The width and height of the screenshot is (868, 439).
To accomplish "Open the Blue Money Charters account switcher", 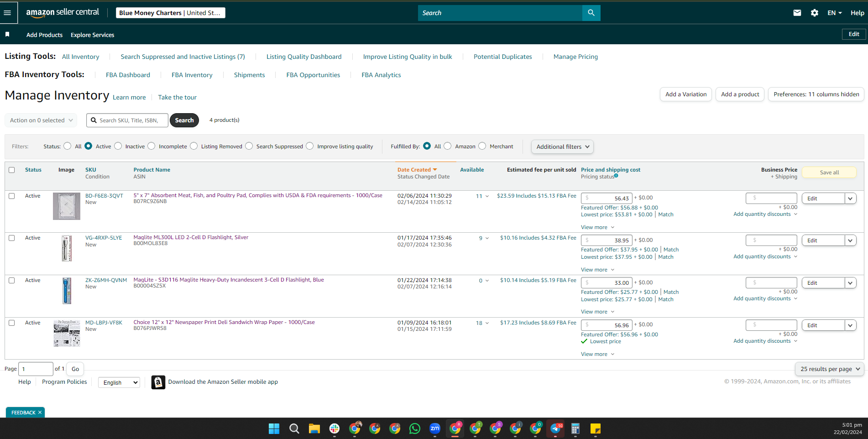I will pos(171,13).
